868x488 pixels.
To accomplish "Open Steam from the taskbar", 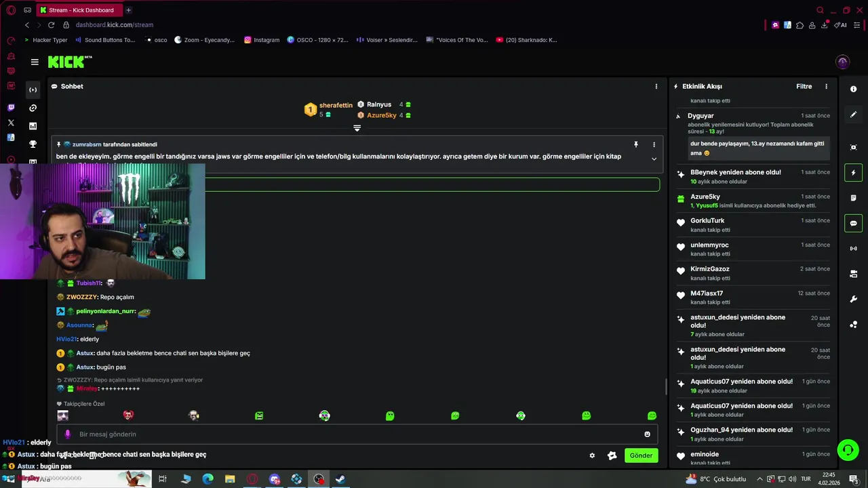I will [340, 479].
